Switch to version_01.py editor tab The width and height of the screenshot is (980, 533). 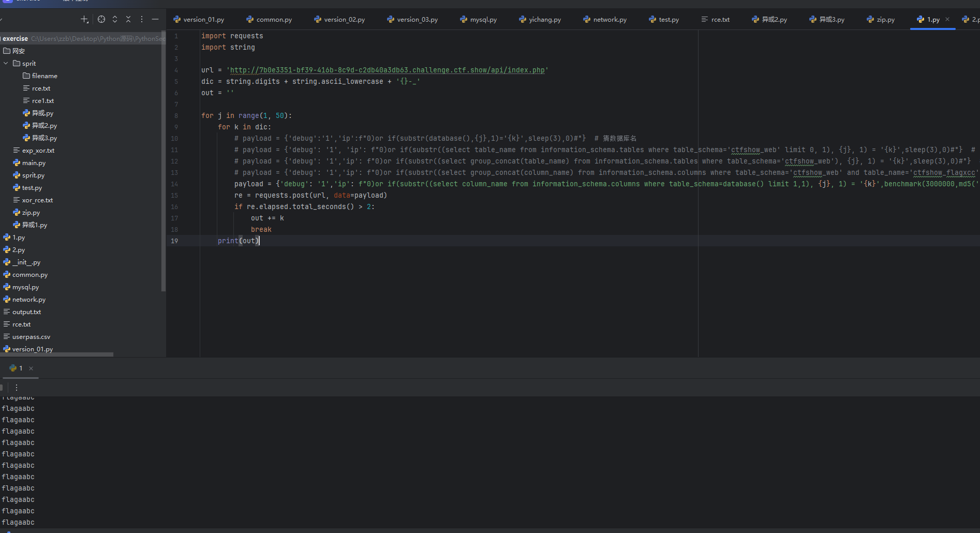199,19
